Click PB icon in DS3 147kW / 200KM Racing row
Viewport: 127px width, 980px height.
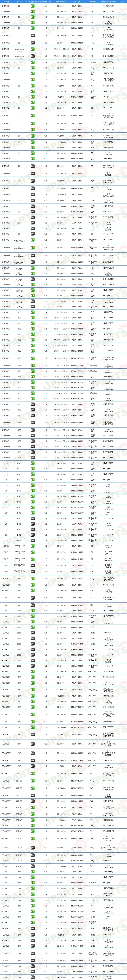pos(33,366)
